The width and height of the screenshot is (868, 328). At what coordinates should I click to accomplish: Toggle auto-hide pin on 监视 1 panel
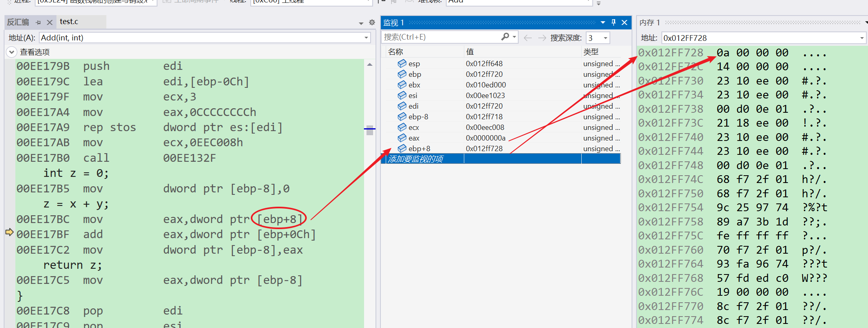pyautogui.click(x=614, y=22)
